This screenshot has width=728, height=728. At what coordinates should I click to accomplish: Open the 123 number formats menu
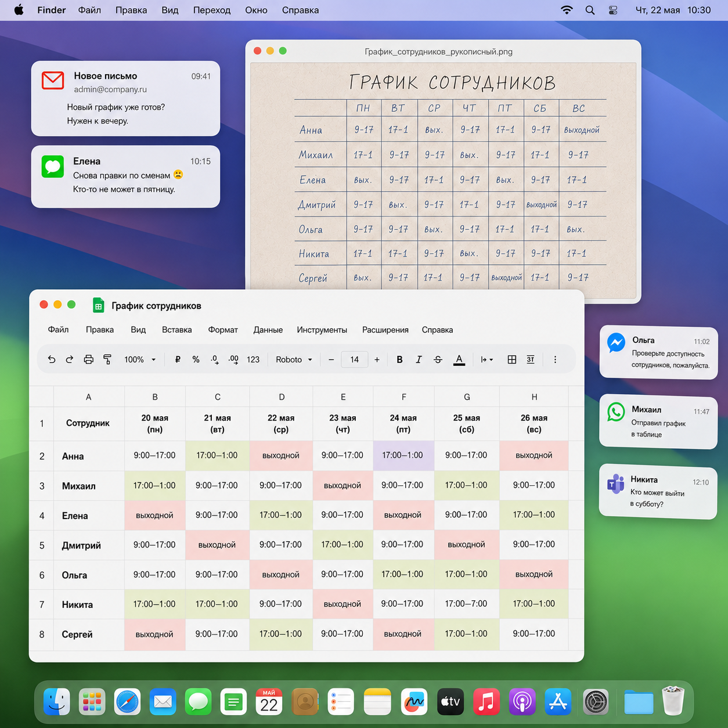tap(253, 359)
